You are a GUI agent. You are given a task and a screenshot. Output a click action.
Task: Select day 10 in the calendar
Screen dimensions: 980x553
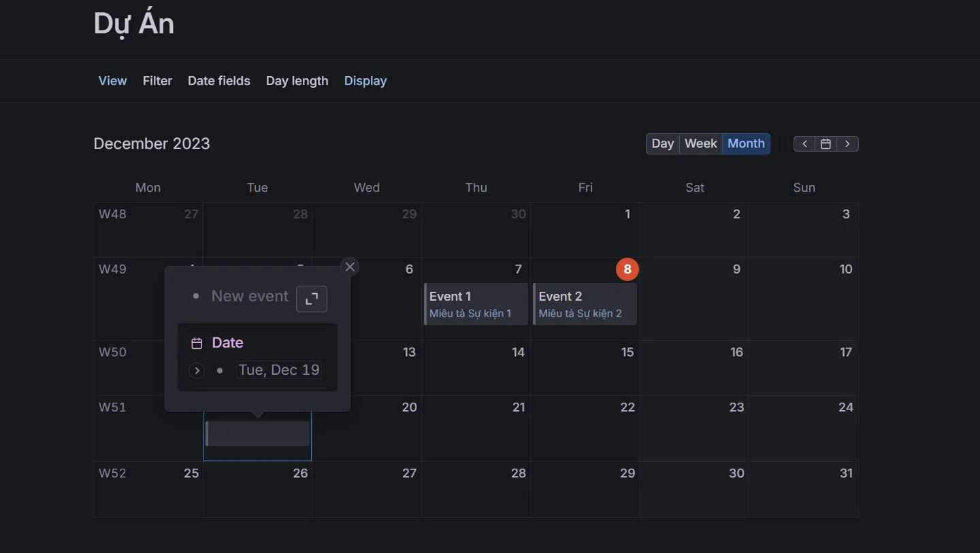pyautogui.click(x=846, y=269)
